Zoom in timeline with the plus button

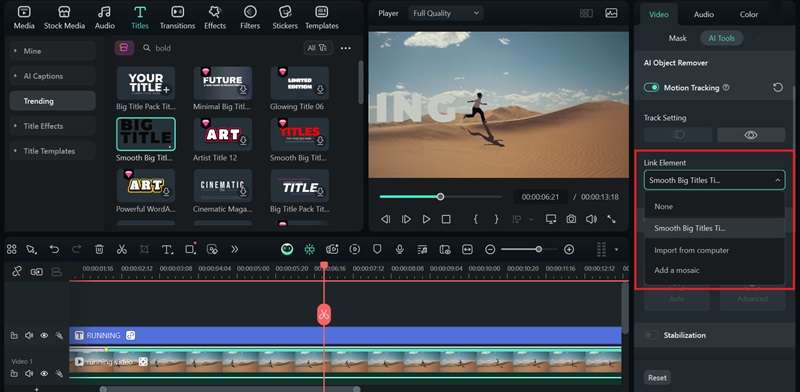tap(569, 249)
